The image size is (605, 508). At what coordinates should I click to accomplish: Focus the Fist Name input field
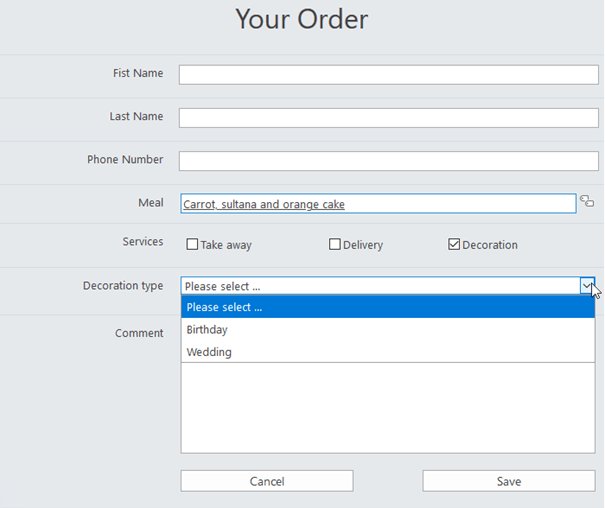click(389, 74)
